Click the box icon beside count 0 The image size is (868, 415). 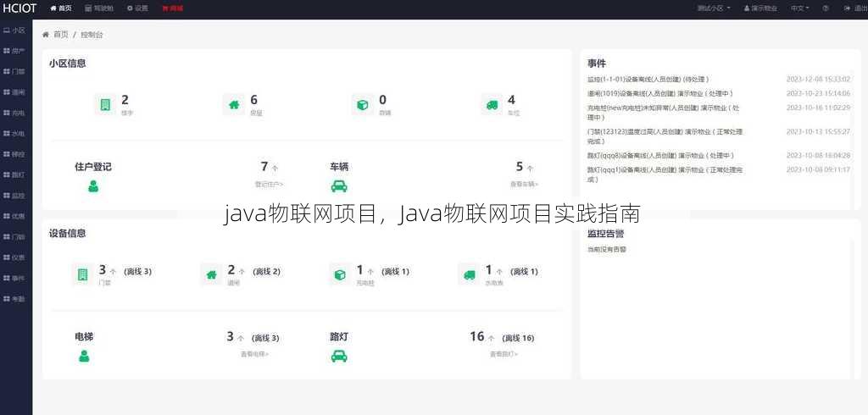pos(363,104)
